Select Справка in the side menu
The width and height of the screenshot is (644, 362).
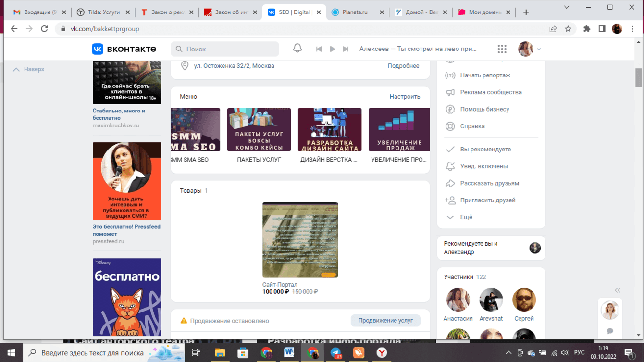(472, 126)
